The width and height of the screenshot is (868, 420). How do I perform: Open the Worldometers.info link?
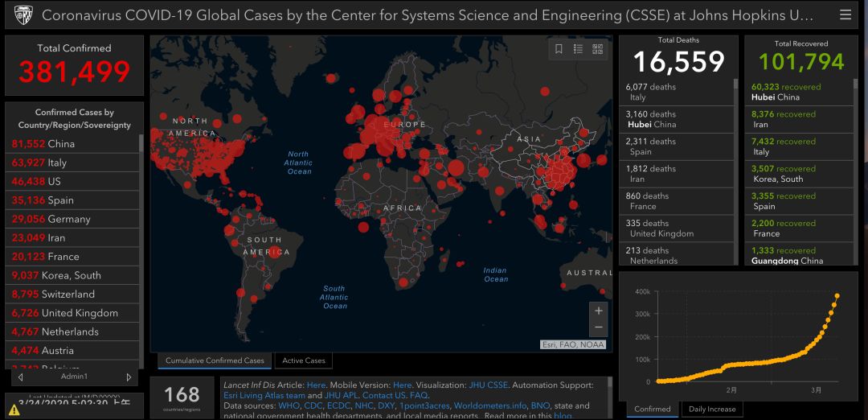pos(490,406)
